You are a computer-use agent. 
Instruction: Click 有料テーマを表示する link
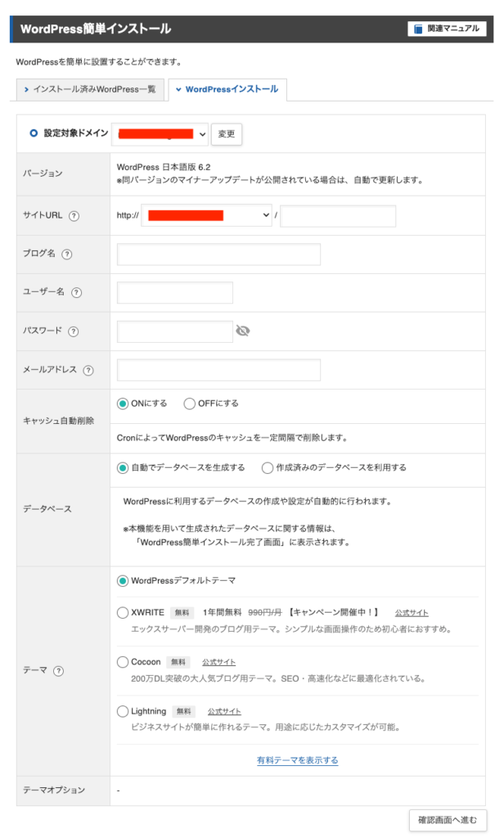click(x=297, y=760)
